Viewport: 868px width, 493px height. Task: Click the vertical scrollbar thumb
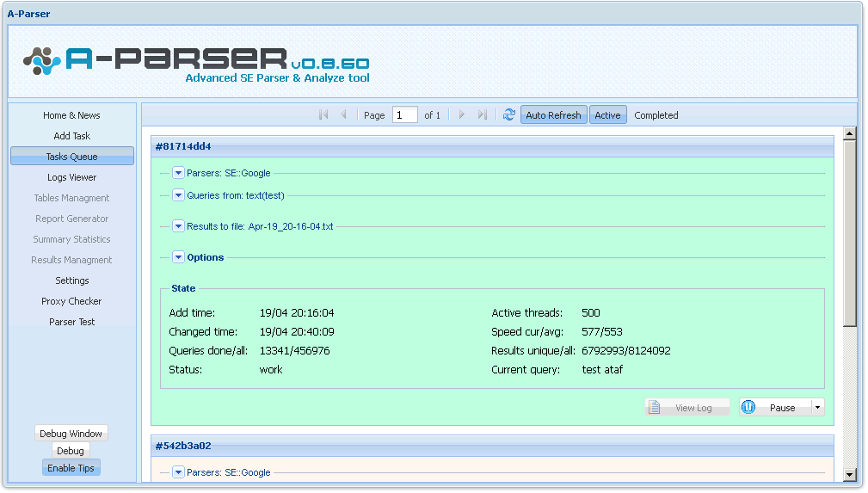point(850,233)
